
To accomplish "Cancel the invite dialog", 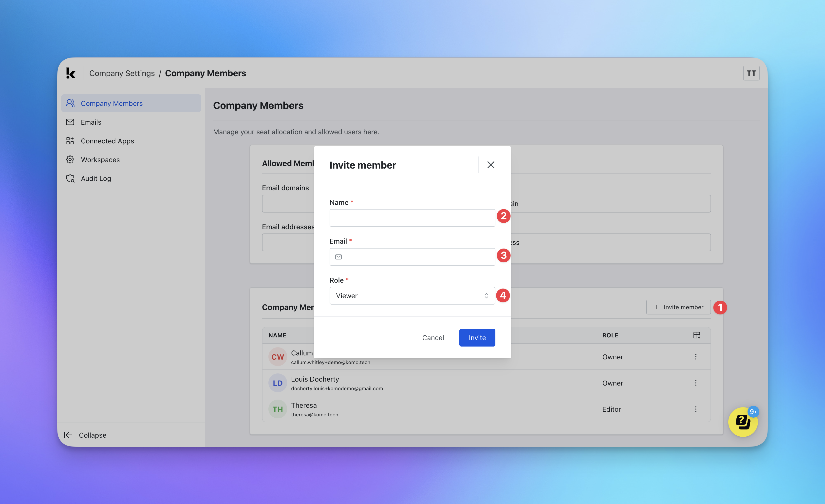I will (x=432, y=338).
